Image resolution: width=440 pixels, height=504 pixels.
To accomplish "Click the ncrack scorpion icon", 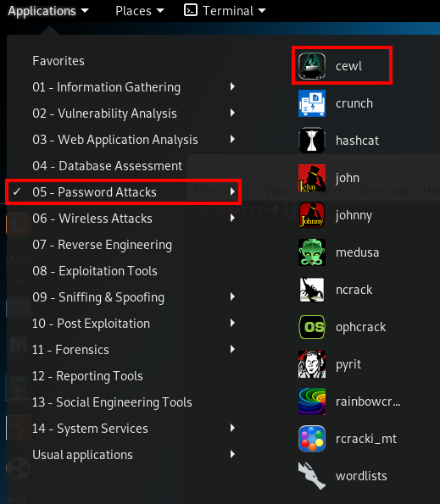I will (x=312, y=290).
